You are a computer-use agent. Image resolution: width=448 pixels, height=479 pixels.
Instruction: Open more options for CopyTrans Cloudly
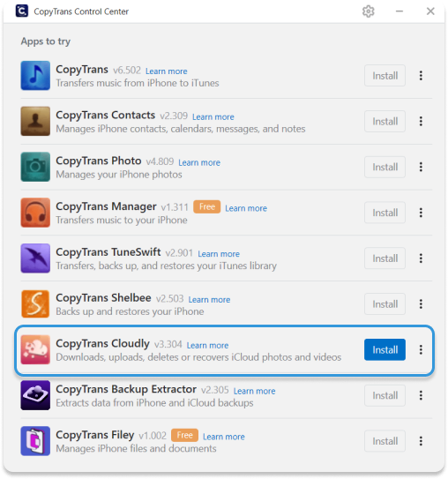pos(421,350)
